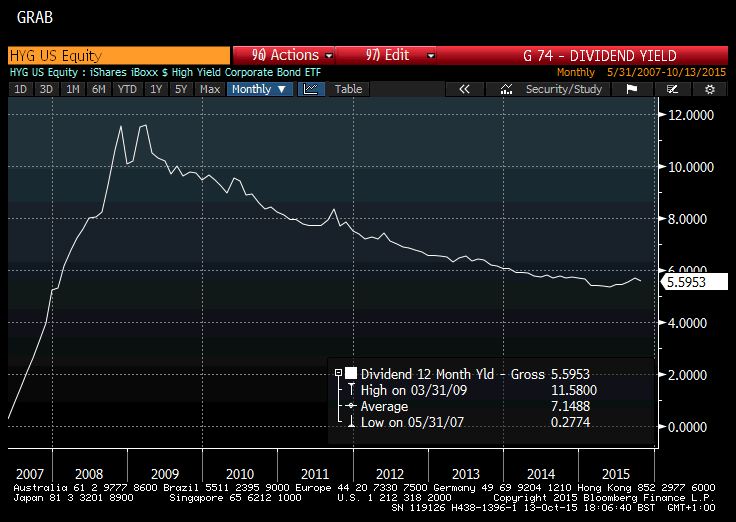Click the Low on 05/31/07 legend row

tap(412, 422)
